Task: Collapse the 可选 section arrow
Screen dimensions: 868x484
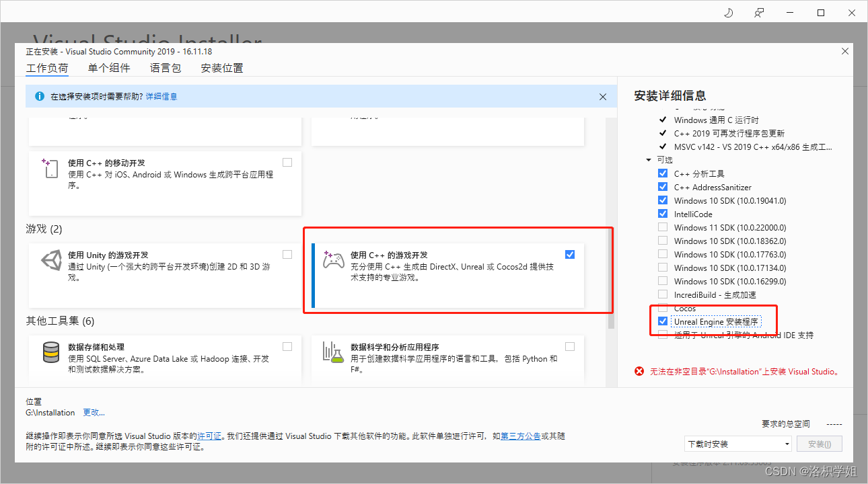Action: coord(649,160)
